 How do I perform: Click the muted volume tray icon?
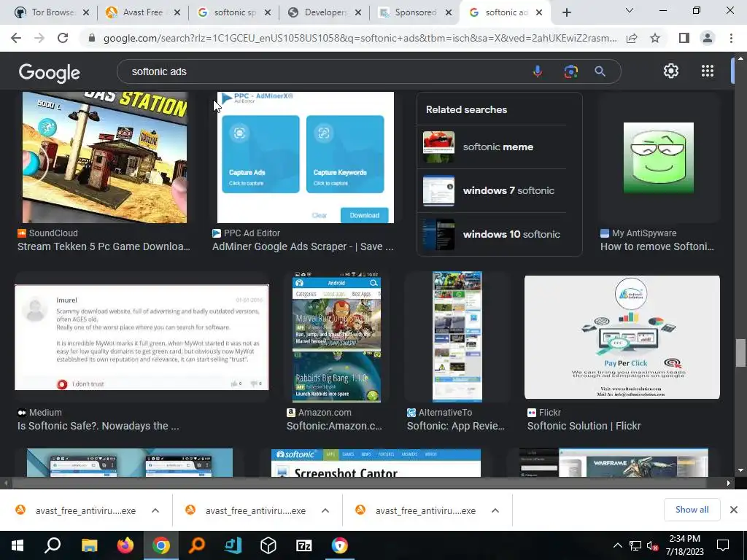click(x=652, y=545)
